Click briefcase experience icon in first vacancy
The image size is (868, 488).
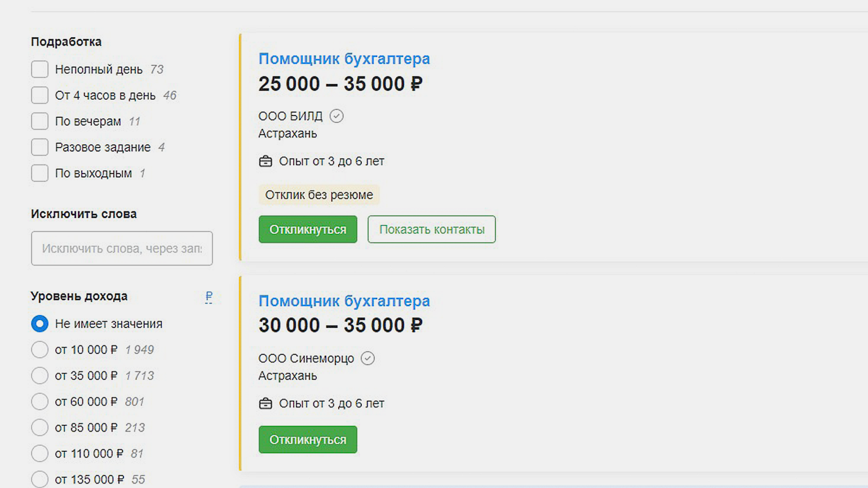[265, 162]
